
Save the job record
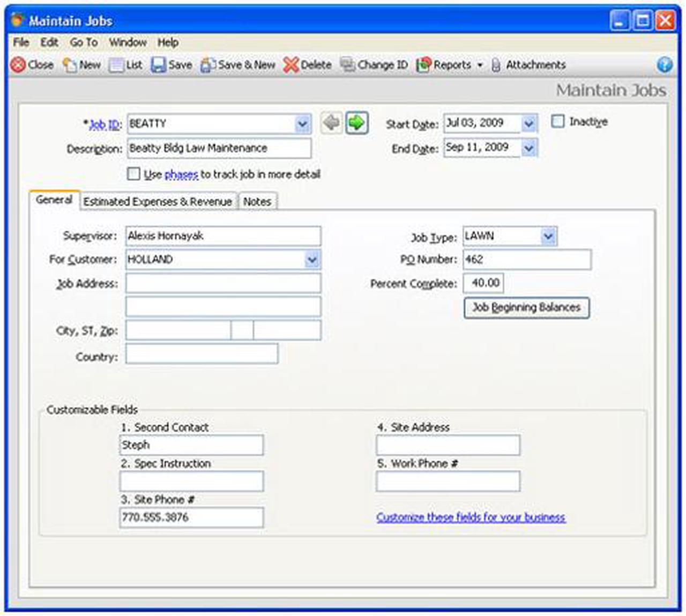pos(158,65)
